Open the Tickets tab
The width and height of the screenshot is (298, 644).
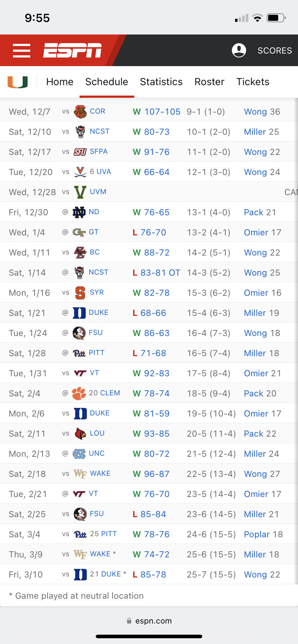[253, 82]
